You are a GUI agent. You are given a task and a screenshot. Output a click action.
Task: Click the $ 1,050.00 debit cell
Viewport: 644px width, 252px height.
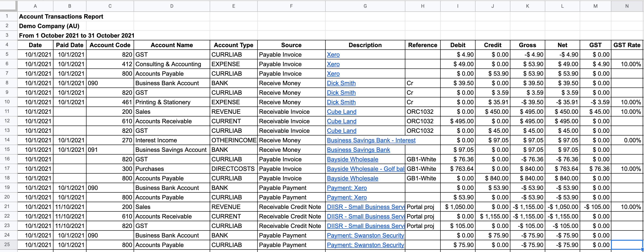pos(458,207)
